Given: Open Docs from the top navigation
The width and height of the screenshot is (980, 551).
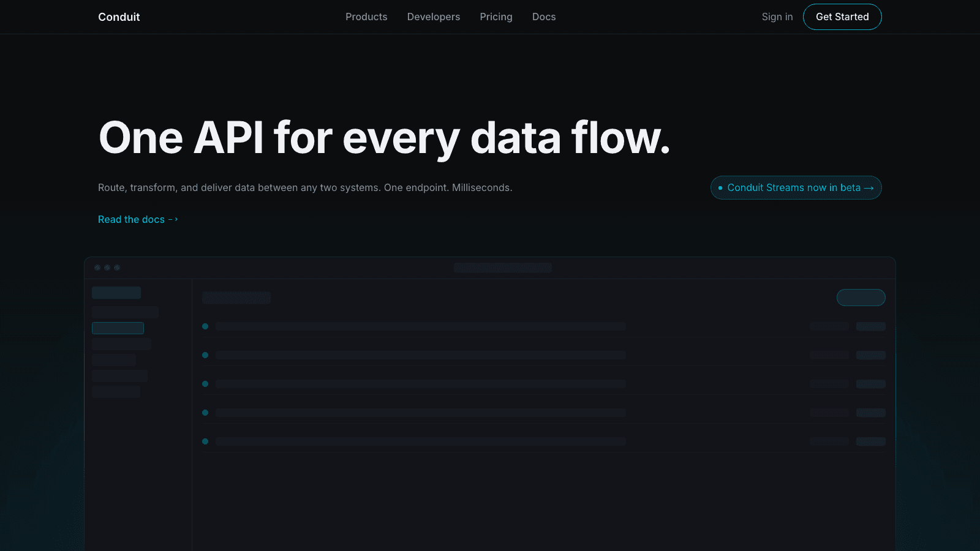Looking at the screenshot, I should [x=543, y=17].
